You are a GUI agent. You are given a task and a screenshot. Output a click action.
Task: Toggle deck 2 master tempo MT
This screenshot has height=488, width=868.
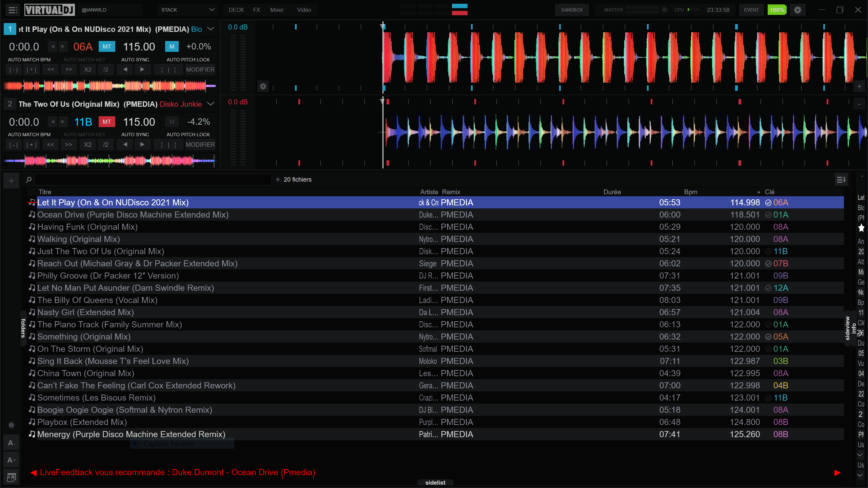click(x=107, y=122)
